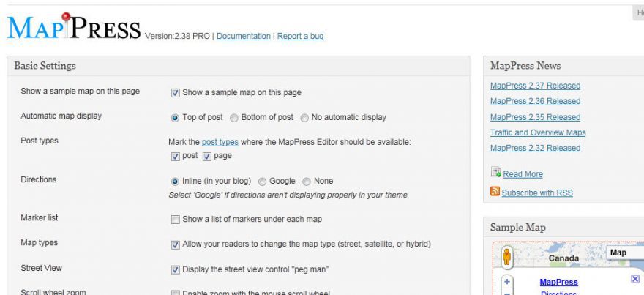Select 'Top of post' radio button
644x295 pixels.
175,118
